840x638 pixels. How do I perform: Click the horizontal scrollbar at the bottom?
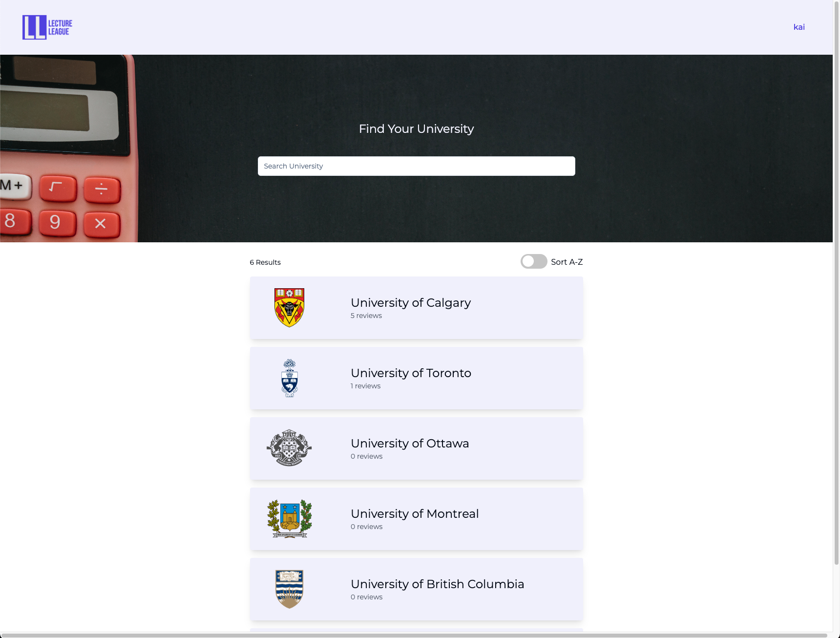(x=414, y=635)
